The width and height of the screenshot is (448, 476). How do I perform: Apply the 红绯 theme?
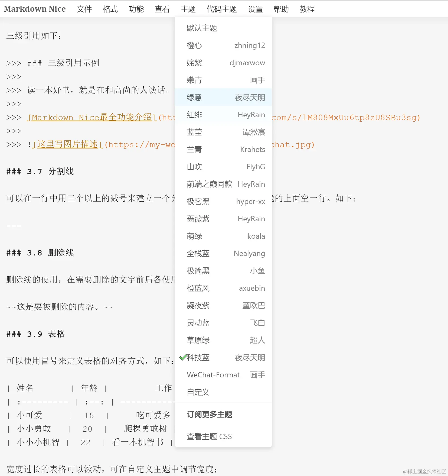[x=223, y=115]
